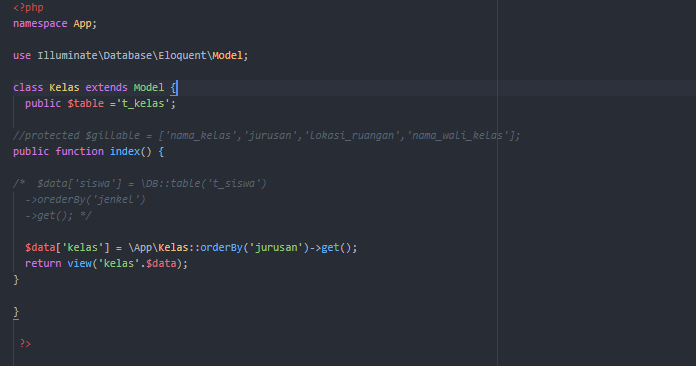
Task: Click the 'namespace' keyword
Action: (40, 24)
